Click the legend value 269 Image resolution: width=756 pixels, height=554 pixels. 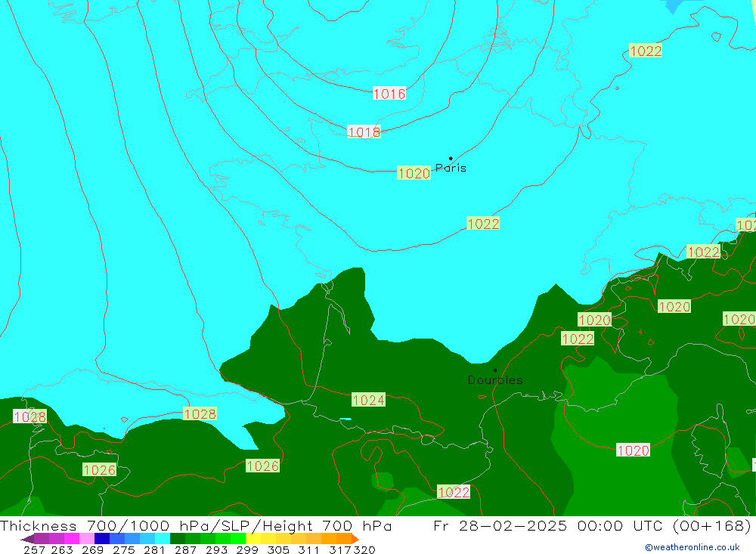click(x=92, y=549)
